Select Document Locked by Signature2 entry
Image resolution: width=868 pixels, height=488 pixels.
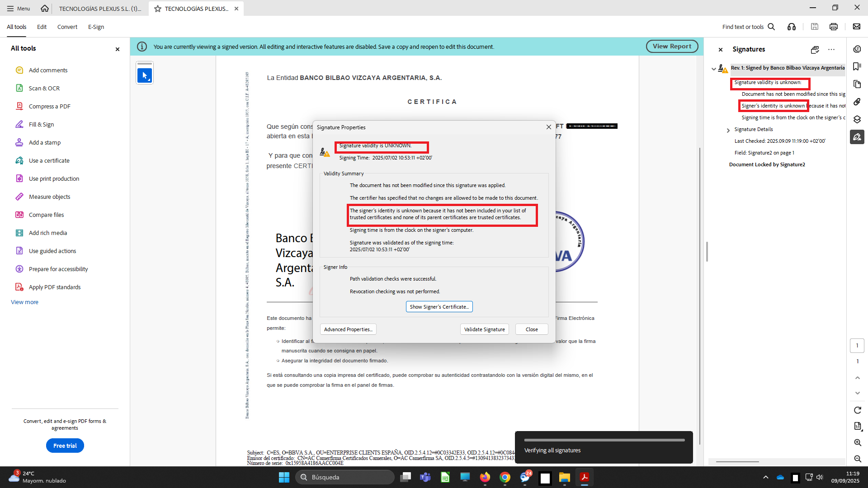tap(767, 164)
